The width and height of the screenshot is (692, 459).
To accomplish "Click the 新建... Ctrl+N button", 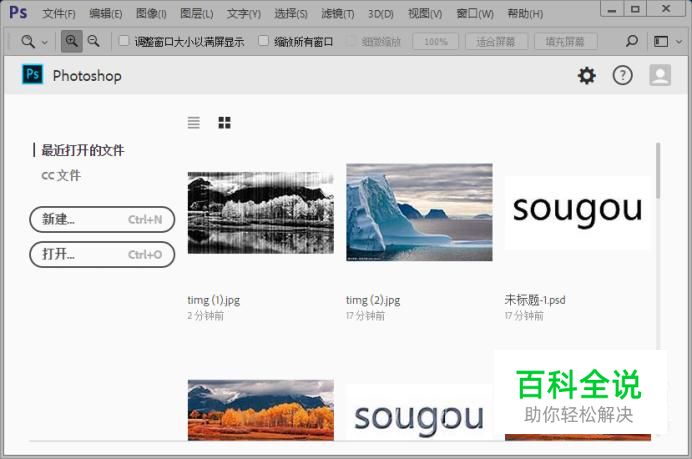I will (x=102, y=219).
